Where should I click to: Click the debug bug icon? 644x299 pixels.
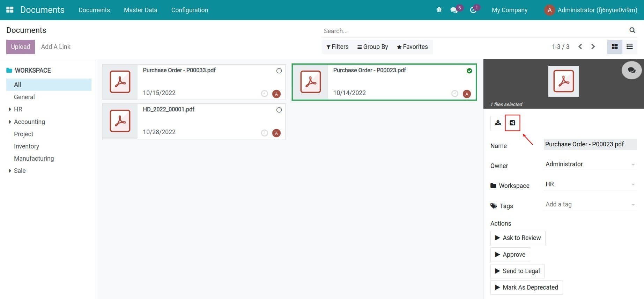click(x=439, y=10)
